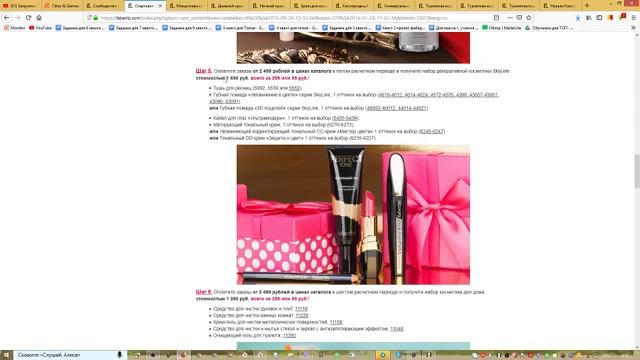The height and width of the screenshot is (360, 640).
Task: Open the Firefox hamburger menu
Action: point(633,18)
